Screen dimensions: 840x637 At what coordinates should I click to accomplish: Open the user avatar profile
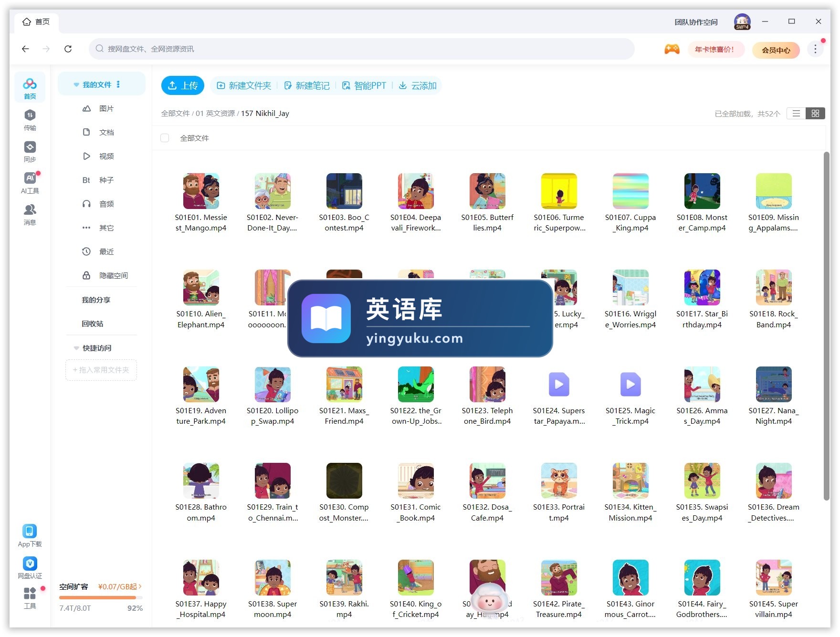click(x=742, y=21)
